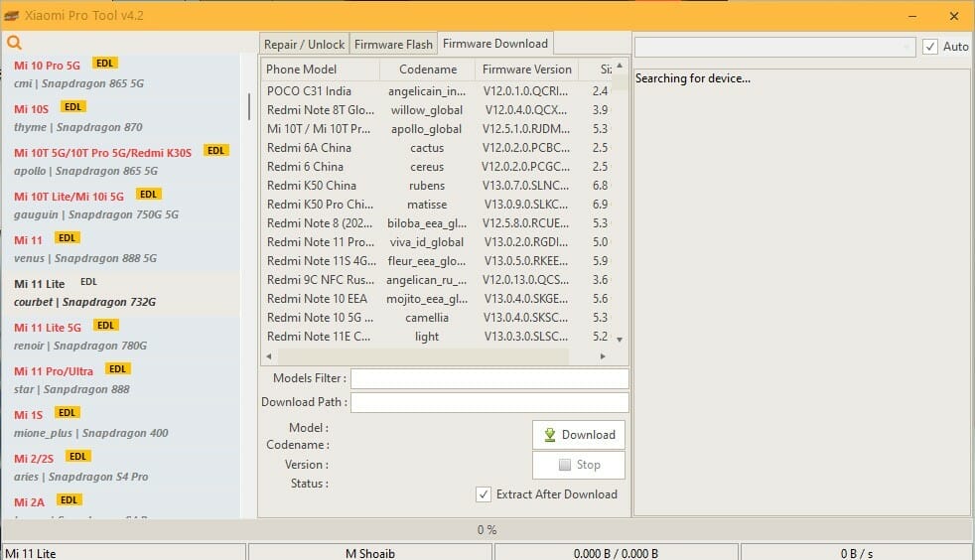The image size is (975, 560).
Task: Sort by the Codename column header
Action: (427, 69)
